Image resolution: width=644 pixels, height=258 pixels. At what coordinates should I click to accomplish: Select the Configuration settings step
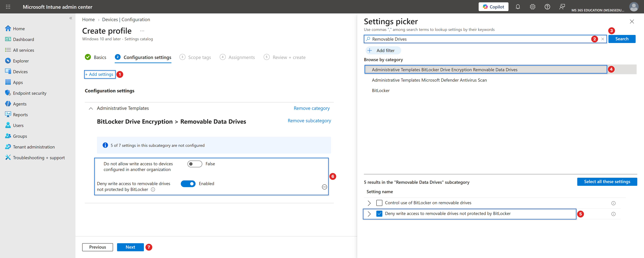(143, 57)
